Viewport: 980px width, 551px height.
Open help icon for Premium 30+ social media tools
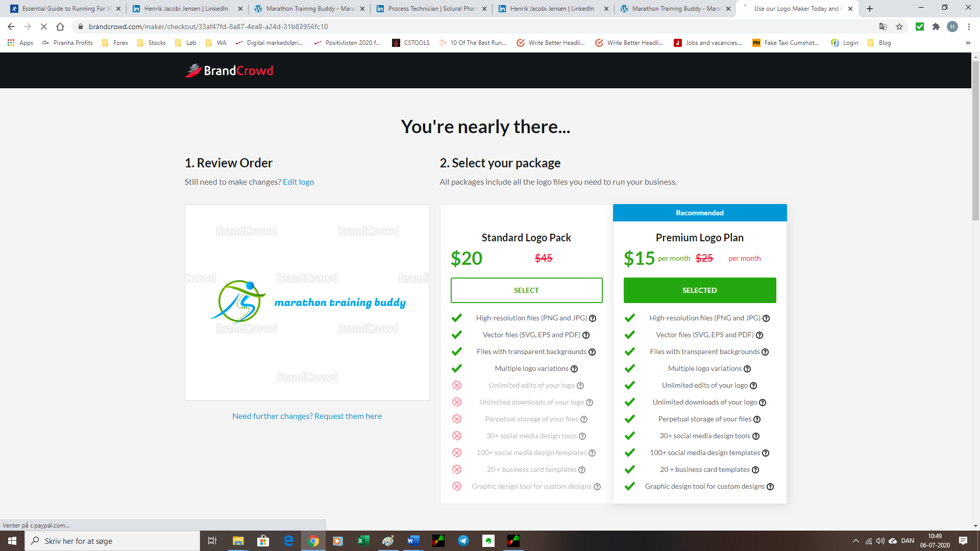point(756,436)
